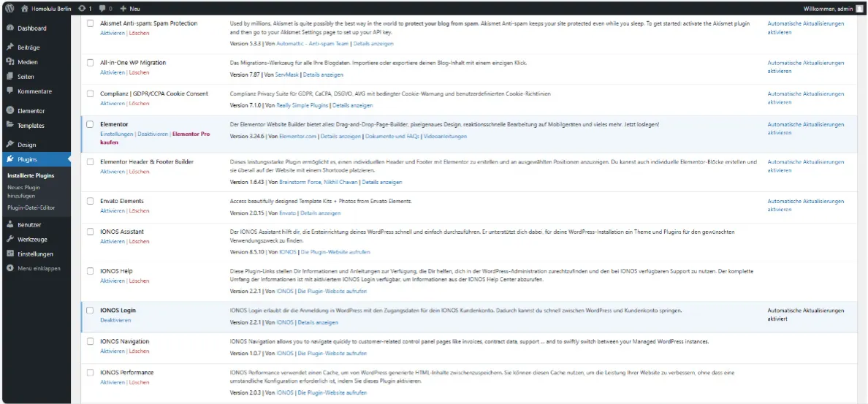This screenshot has height=404, width=868.
Task: Click the Design brush icon
Action: pos(10,145)
